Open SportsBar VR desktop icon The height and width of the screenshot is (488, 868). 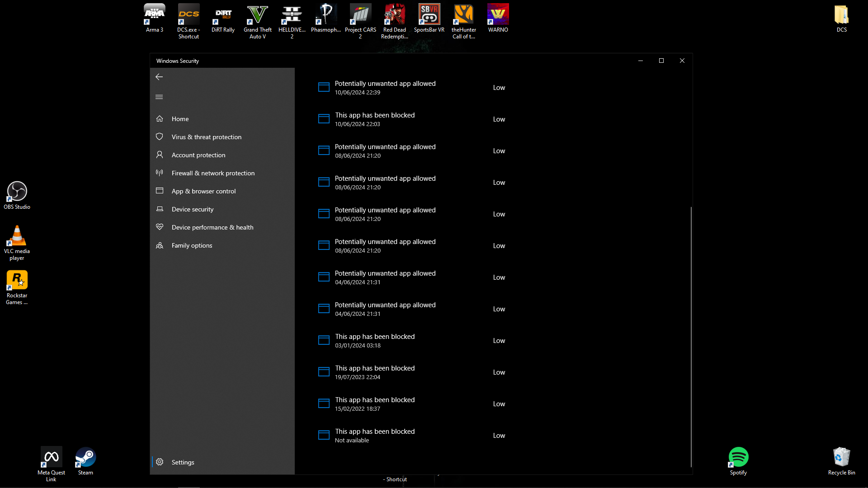pos(429,19)
